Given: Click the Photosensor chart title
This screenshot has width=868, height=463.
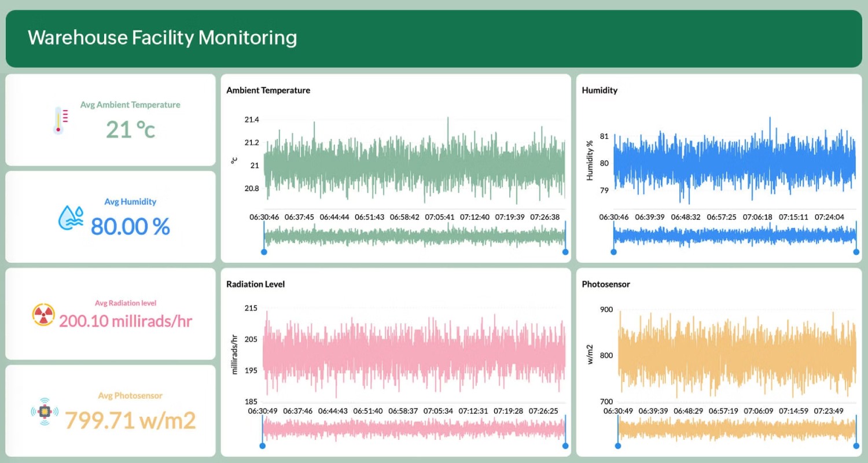Looking at the screenshot, I should (606, 284).
